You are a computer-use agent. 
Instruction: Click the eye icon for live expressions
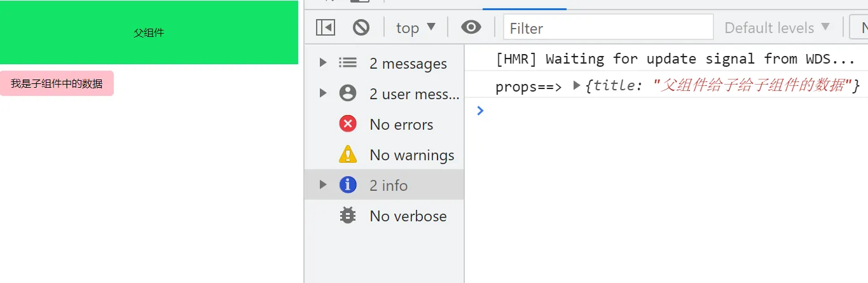click(471, 27)
